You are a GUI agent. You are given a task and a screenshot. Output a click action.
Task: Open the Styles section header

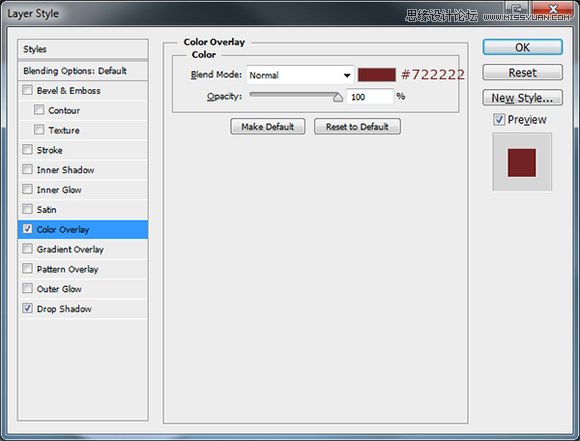click(x=83, y=49)
